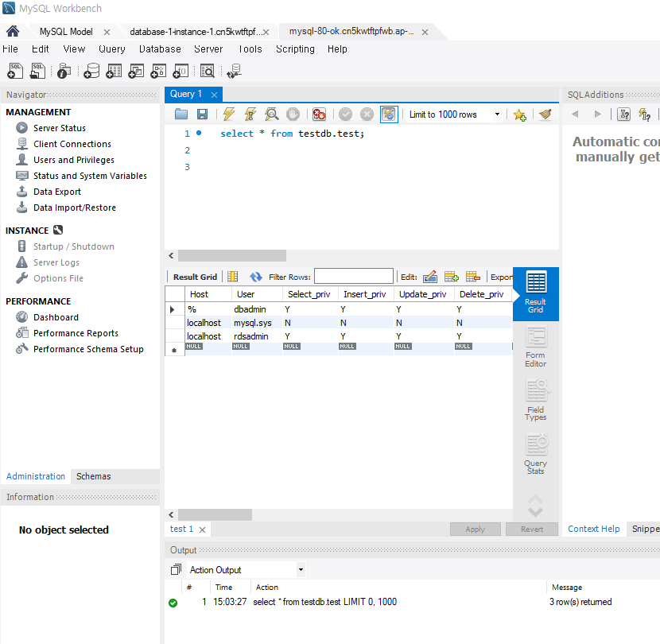660x644 pixels.
Task: Click the result grid horizontal scrollbar
Action: [x=215, y=514]
